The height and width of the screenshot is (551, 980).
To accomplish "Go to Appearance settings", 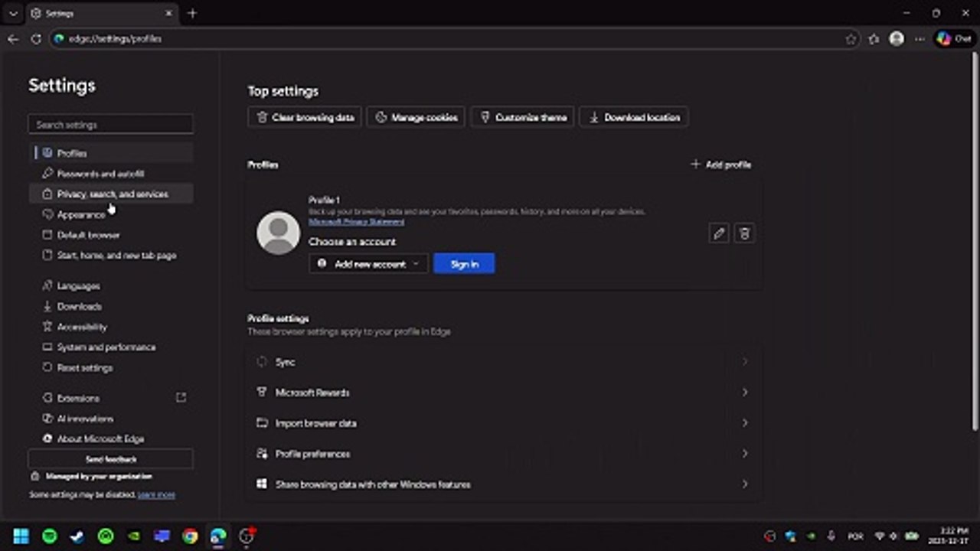I will 110,215.
